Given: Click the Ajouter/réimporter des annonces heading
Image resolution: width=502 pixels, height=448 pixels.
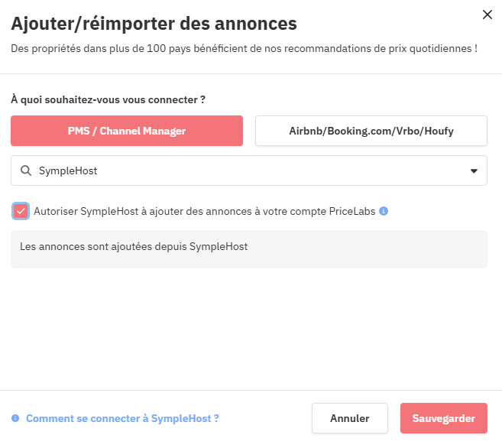Looking at the screenshot, I should pos(154,24).
